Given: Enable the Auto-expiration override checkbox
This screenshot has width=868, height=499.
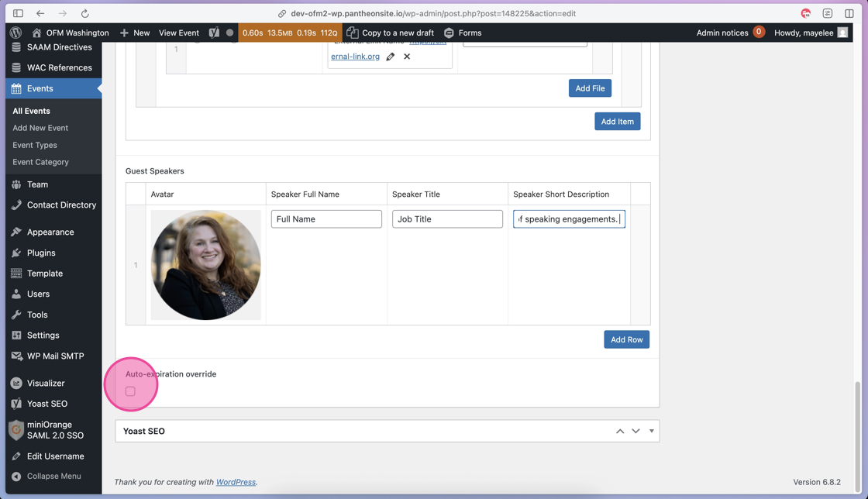Looking at the screenshot, I should tap(130, 391).
